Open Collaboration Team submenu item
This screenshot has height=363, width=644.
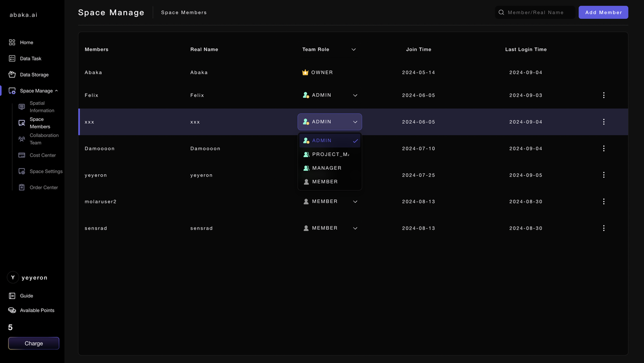click(44, 139)
